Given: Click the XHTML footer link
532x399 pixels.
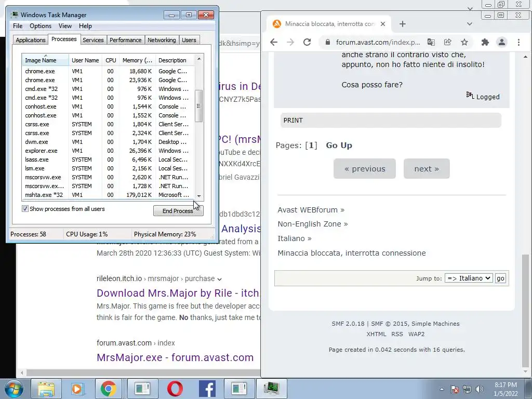Looking at the screenshot, I should coord(376,334).
